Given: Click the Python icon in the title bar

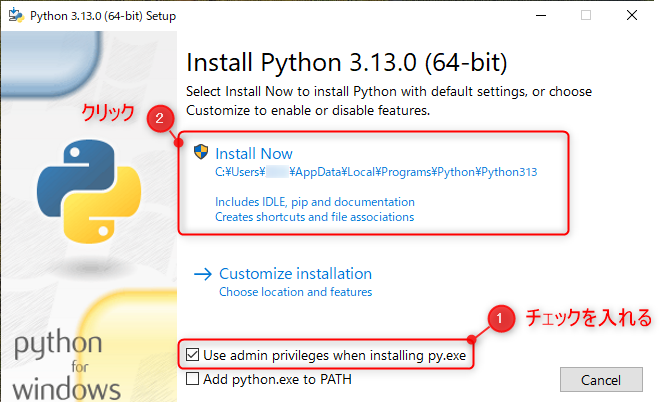Looking at the screenshot, I should 15,15.
